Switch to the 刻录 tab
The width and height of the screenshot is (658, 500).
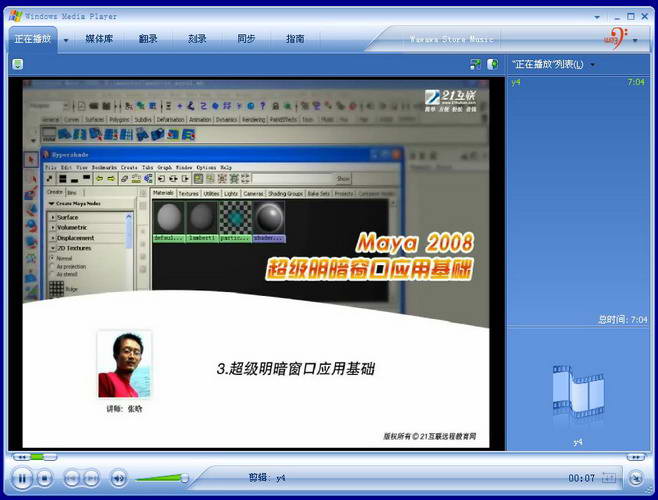point(197,39)
